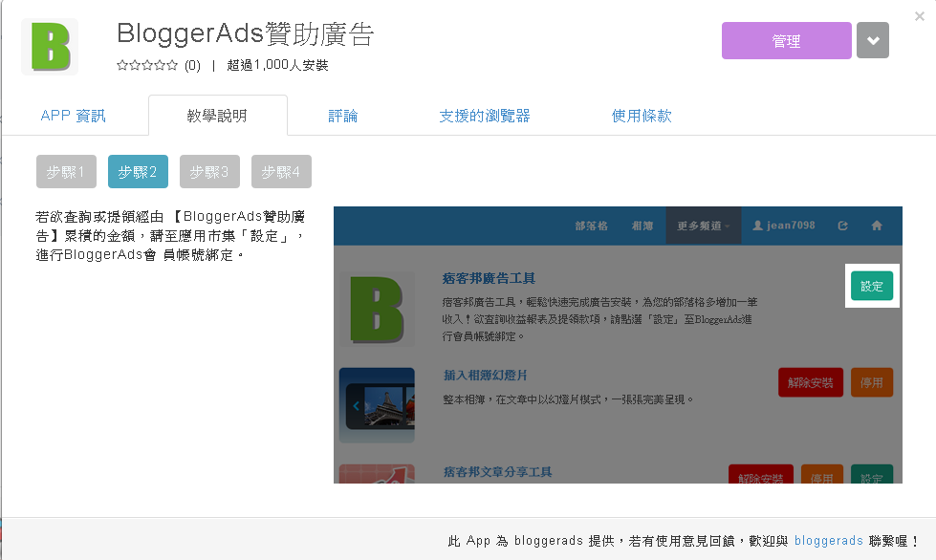The width and height of the screenshot is (936, 560).
Task: Click the slideshow thumbnail with Eiffel tower
Action: [377, 405]
